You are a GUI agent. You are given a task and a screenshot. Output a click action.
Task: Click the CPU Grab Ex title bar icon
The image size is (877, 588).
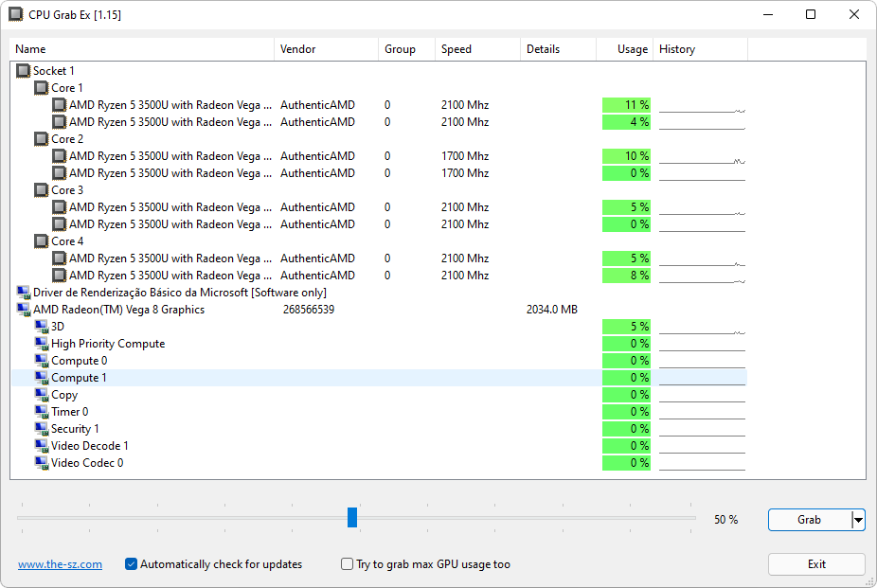[16, 14]
